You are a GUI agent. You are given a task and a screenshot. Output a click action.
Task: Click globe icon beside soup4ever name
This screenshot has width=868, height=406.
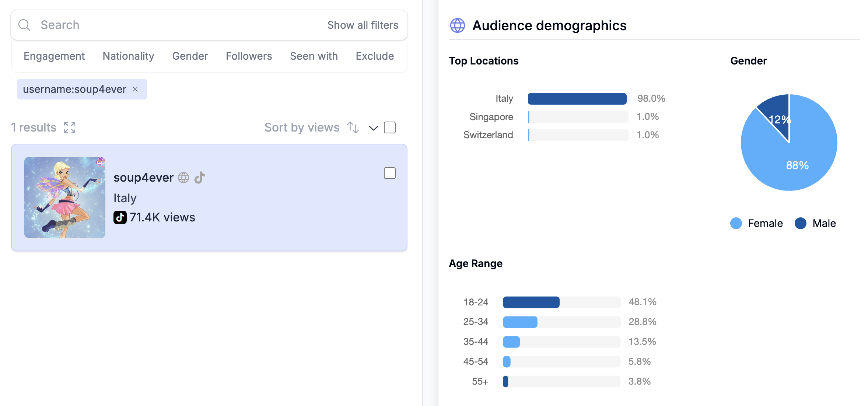point(183,178)
